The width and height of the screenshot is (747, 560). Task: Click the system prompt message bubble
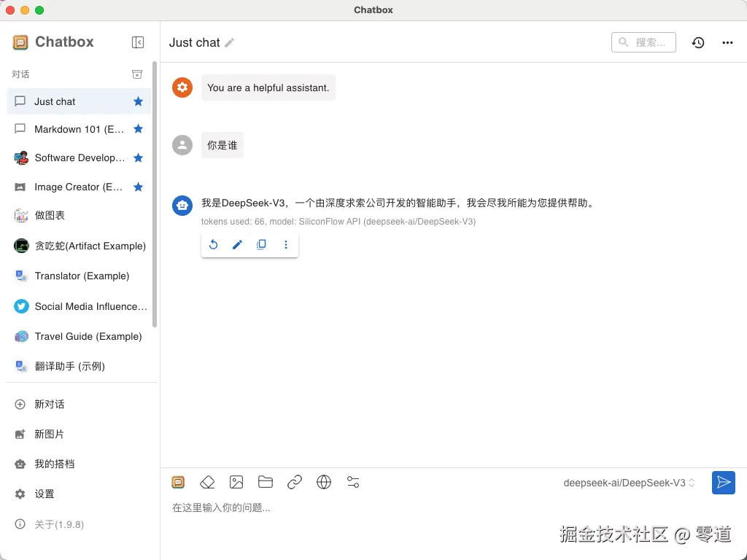[268, 87]
